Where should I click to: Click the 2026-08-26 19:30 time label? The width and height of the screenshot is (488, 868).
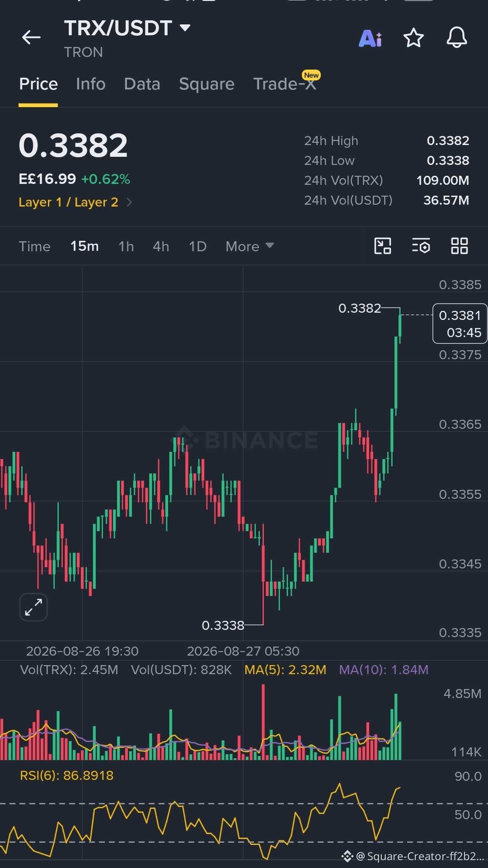[82, 651]
